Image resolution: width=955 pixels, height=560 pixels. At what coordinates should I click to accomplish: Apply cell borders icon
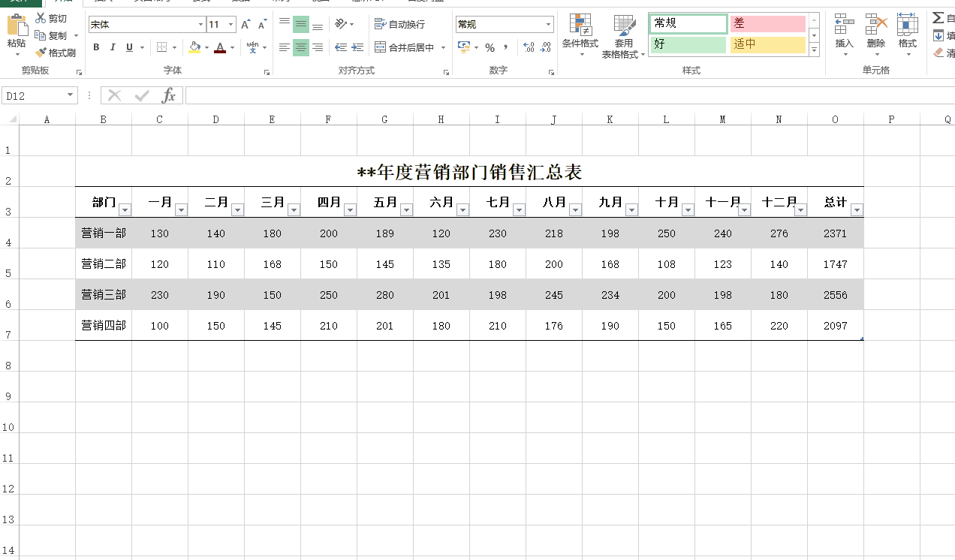[x=162, y=47]
